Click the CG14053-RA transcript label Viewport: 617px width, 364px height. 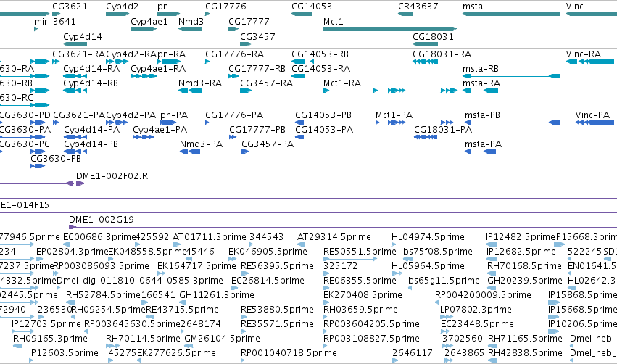320,68
